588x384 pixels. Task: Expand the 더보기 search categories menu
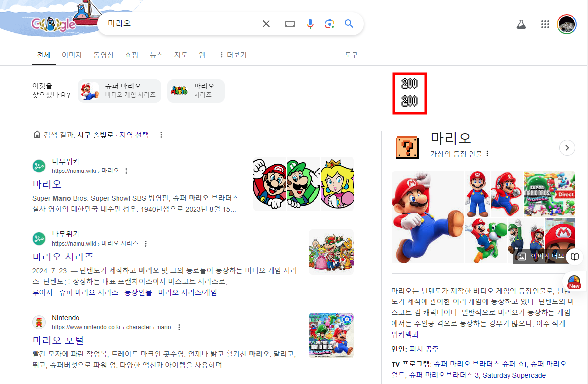pos(233,55)
